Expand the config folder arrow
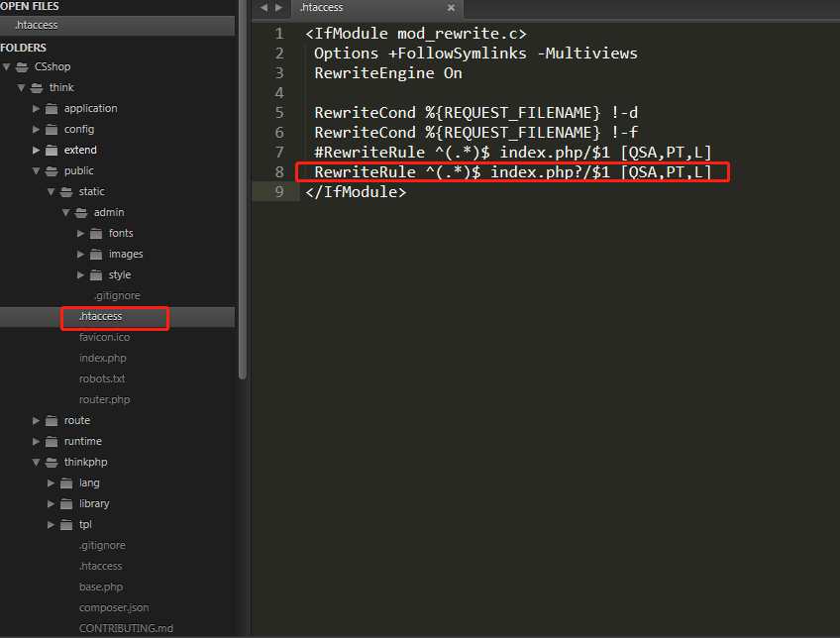This screenshot has height=638, width=840. coord(36,130)
